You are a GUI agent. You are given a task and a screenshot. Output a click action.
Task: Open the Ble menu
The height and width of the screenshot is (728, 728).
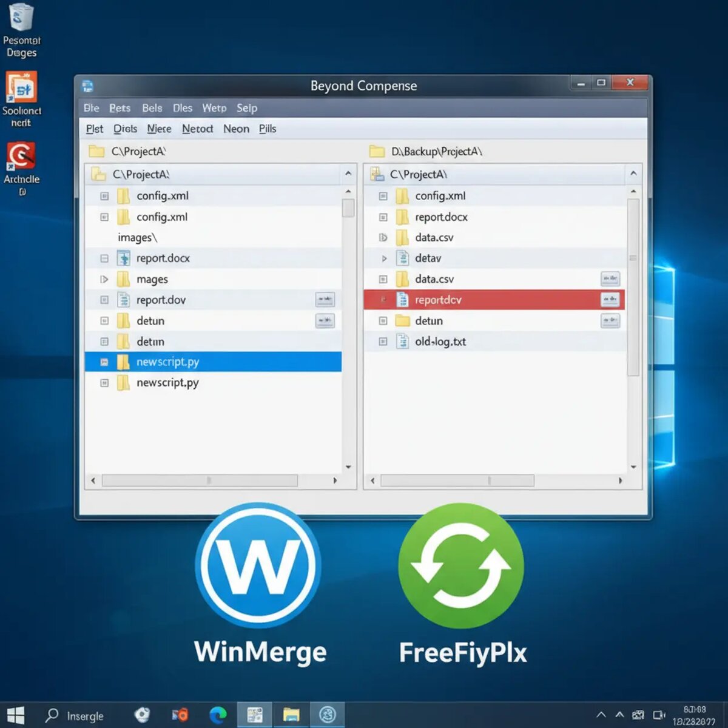coord(92,108)
